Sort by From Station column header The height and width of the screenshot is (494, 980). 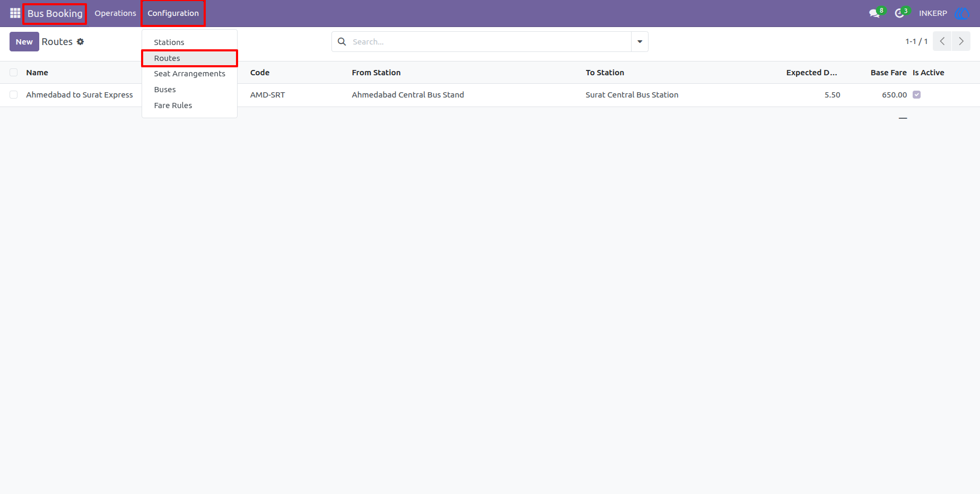[x=376, y=73]
